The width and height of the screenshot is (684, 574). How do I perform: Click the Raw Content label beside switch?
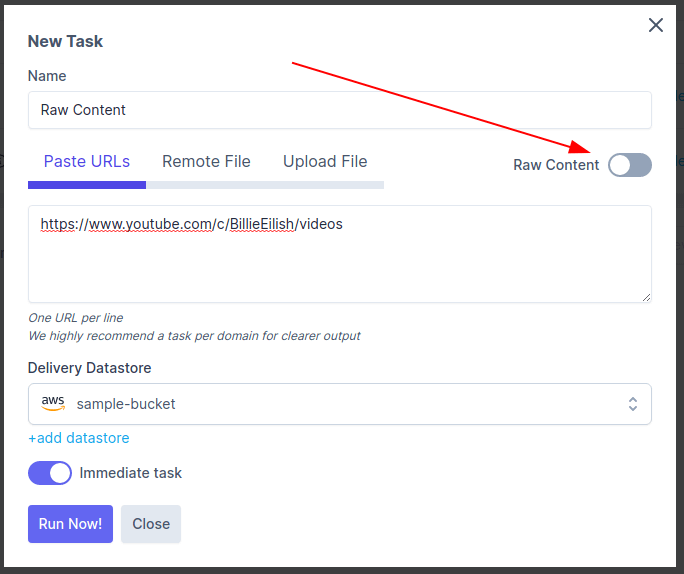coord(556,165)
